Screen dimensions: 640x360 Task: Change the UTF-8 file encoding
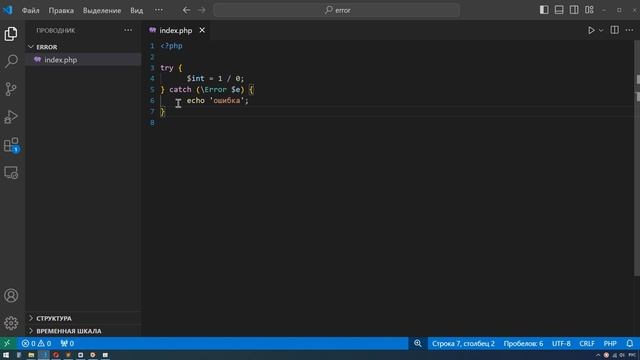coord(561,344)
